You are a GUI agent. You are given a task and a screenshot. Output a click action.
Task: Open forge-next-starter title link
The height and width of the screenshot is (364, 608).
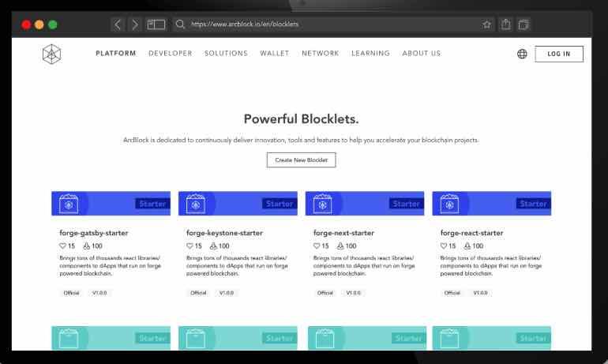pyautogui.click(x=343, y=233)
